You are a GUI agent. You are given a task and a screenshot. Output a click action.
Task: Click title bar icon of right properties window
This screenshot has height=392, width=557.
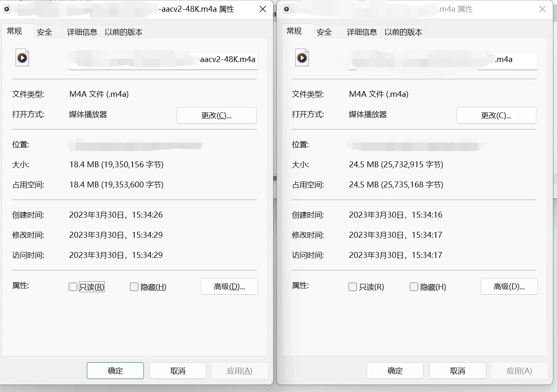(286, 9)
